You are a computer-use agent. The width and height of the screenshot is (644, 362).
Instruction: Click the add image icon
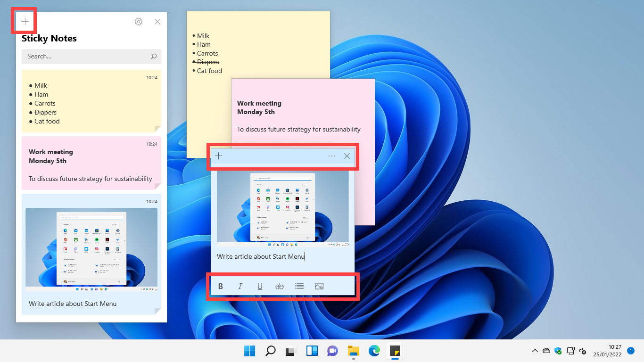point(319,286)
